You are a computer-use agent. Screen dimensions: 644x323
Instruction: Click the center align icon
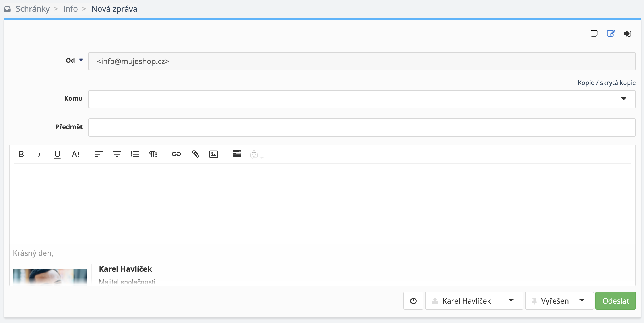(117, 154)
